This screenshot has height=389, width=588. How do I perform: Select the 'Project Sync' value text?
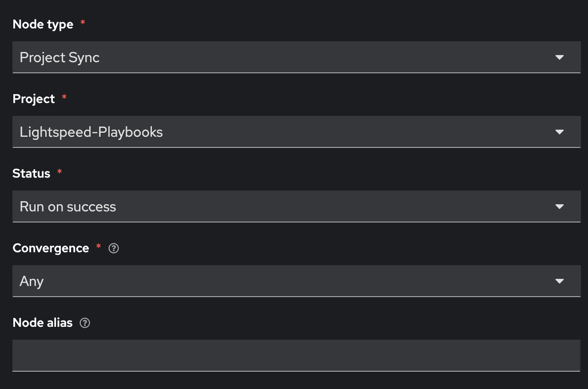tap(60, 58)
